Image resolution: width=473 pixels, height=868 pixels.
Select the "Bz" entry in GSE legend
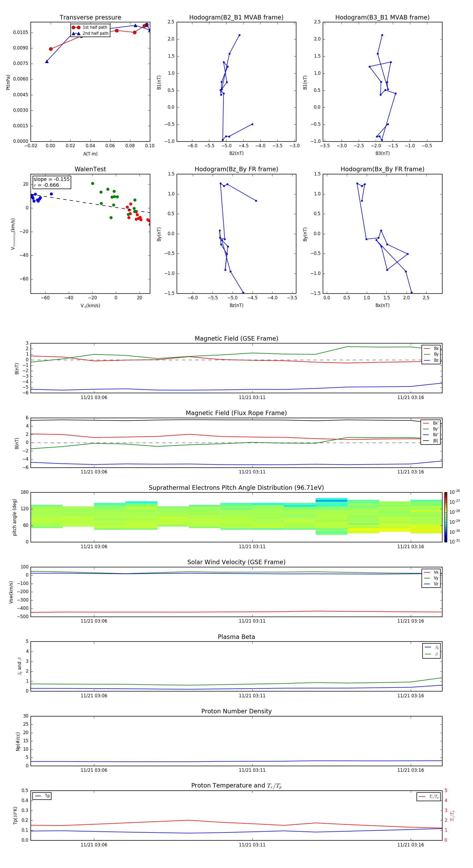(x=431, y=360)
